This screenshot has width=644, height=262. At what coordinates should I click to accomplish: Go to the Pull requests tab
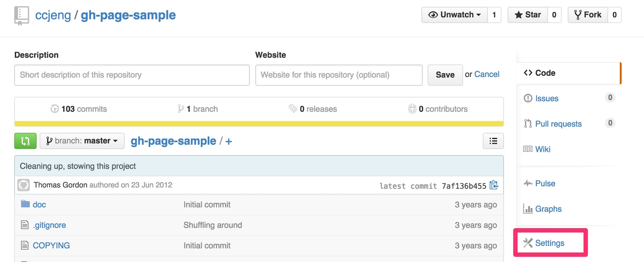tap(558, 124)
